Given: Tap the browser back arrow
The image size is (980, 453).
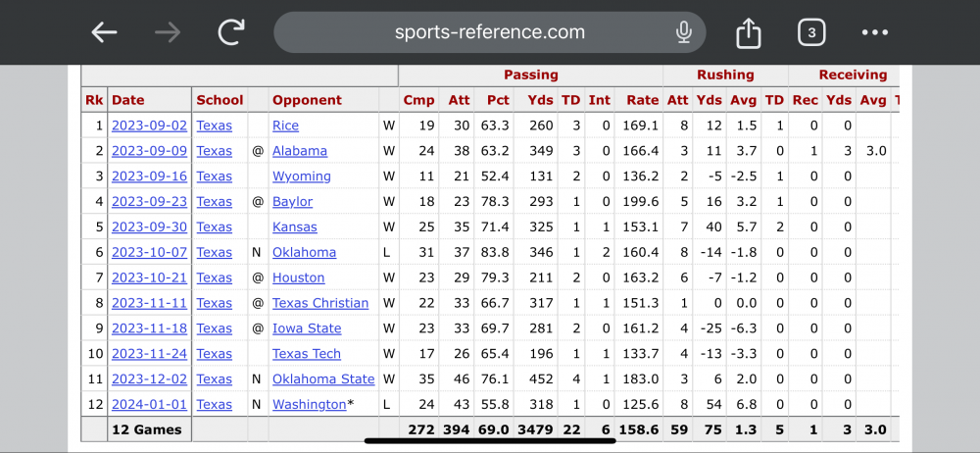Looking at the screenshot, I should [x=104, y=32].
